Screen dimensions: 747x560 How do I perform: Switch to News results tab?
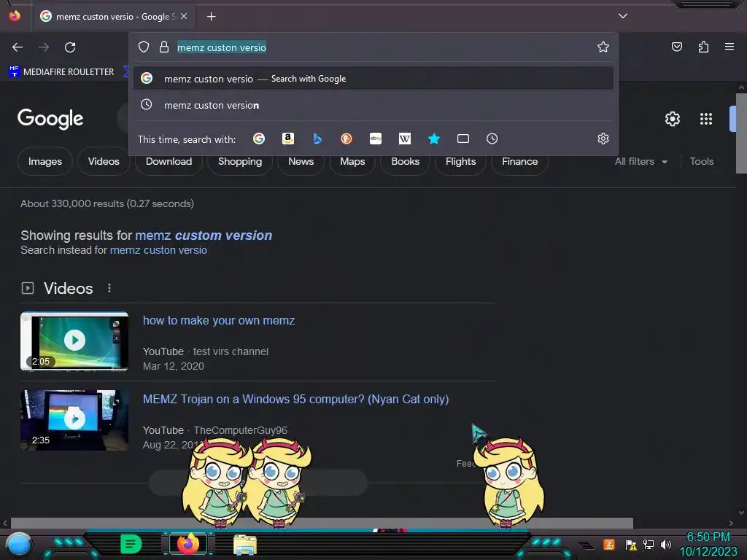click(x=301, y=161)
